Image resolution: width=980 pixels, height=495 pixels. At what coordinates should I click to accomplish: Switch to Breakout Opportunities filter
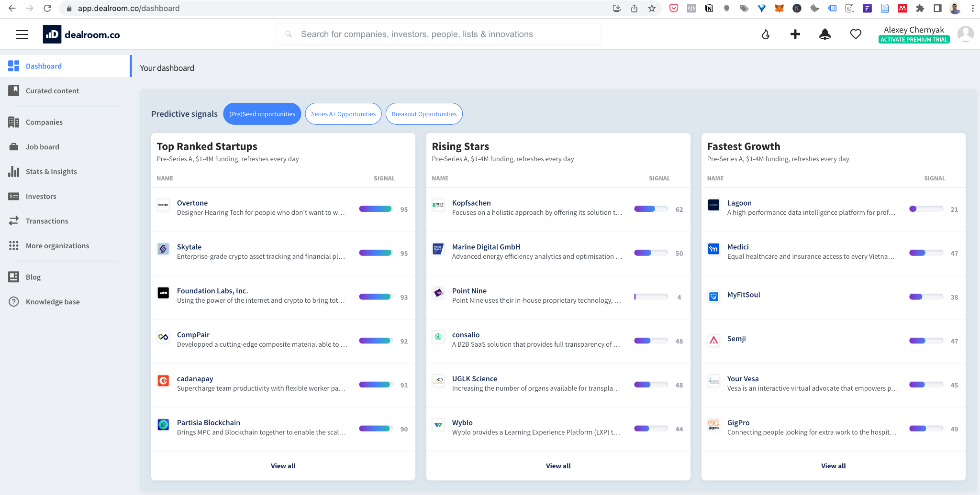(x=424, y=114)
